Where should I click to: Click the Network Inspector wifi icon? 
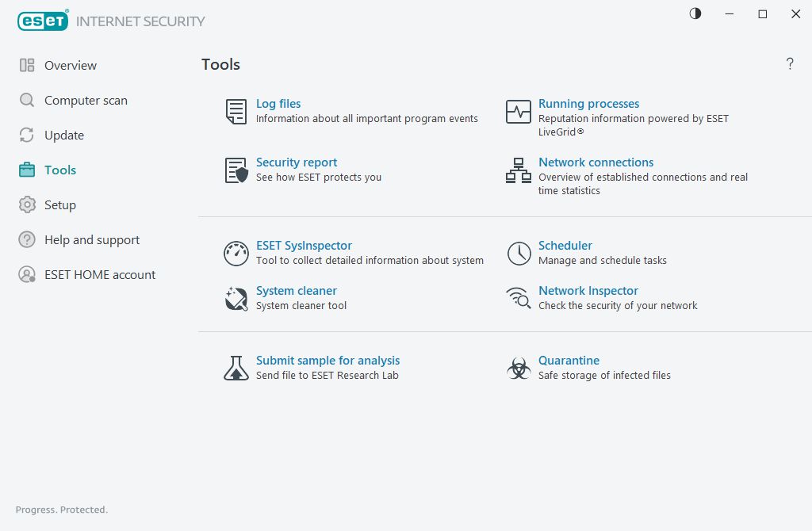519,299
